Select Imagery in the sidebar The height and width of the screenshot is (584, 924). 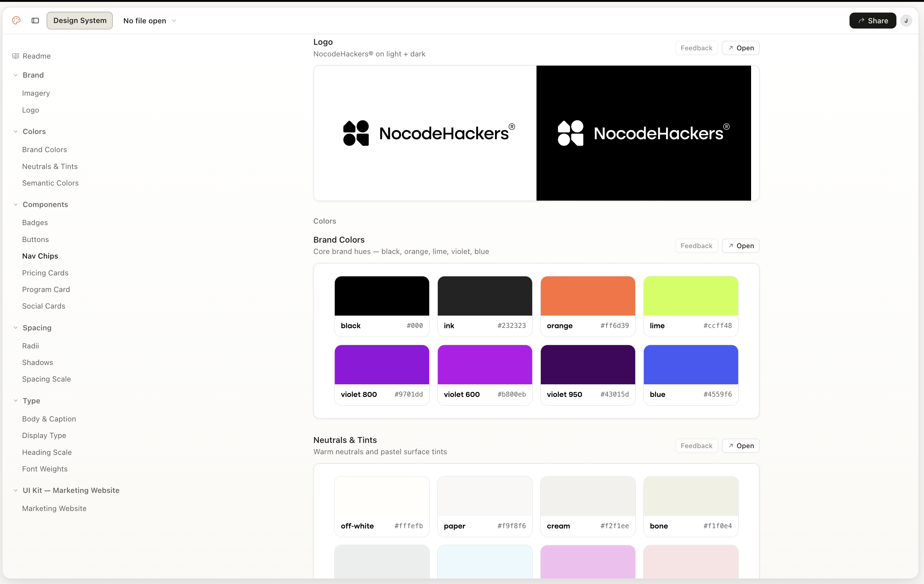pos(36,93)
